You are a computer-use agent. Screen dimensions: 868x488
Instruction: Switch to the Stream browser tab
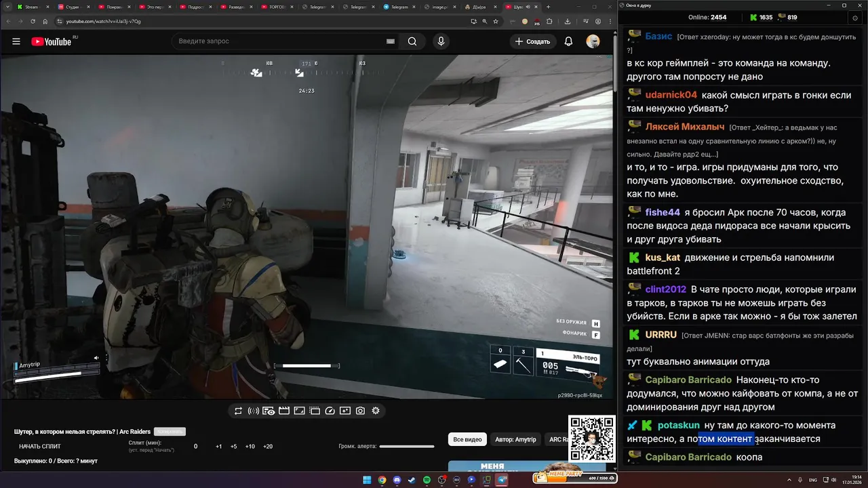click(32, 7)
